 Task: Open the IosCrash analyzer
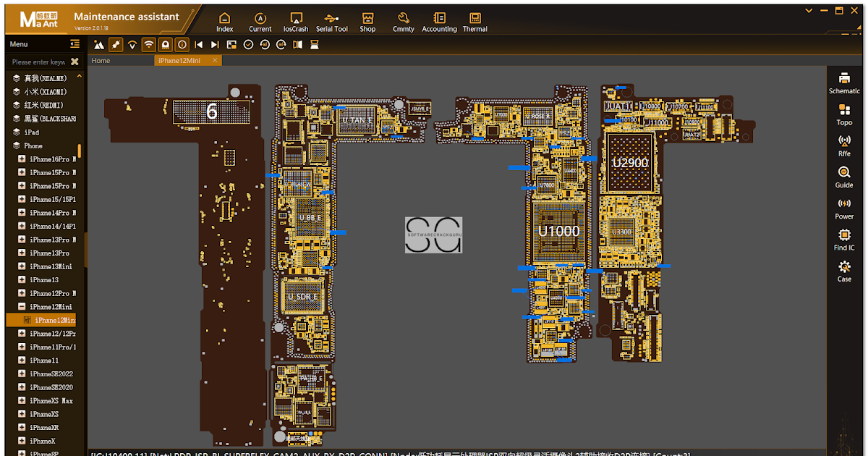click(296, 22)
